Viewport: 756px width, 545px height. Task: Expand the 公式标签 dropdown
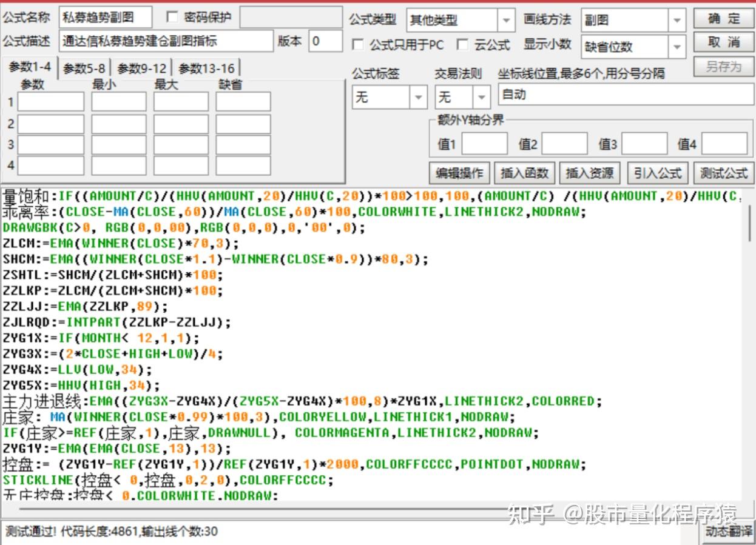[x=419, y=97]
